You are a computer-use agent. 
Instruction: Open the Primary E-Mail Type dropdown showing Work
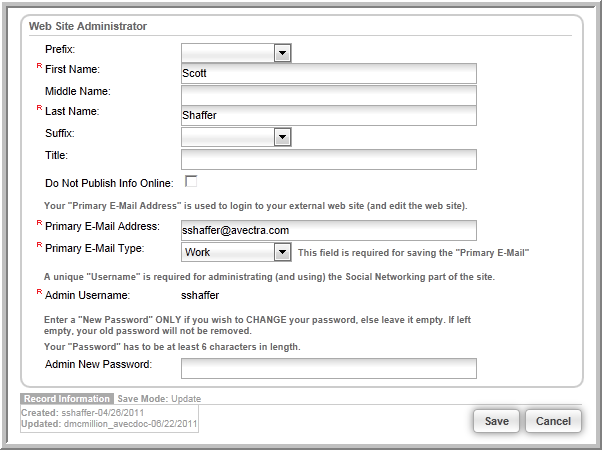click(x=236, y=252)
